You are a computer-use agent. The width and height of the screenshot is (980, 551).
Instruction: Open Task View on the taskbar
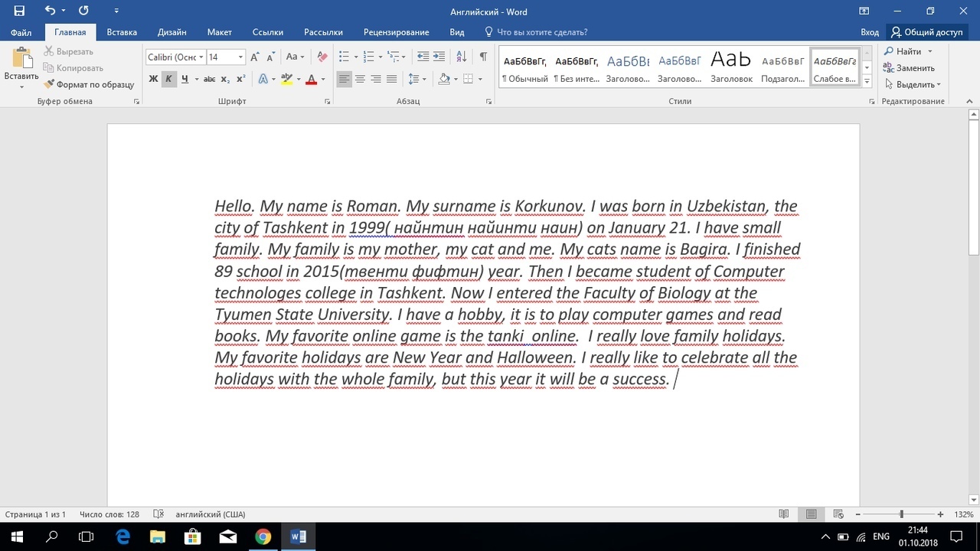pos(87,536)
